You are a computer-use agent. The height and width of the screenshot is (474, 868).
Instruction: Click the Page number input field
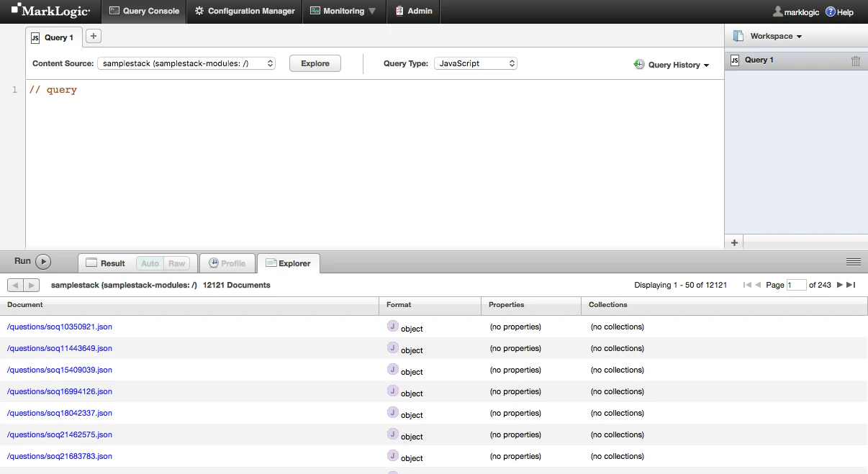[797, 285]
